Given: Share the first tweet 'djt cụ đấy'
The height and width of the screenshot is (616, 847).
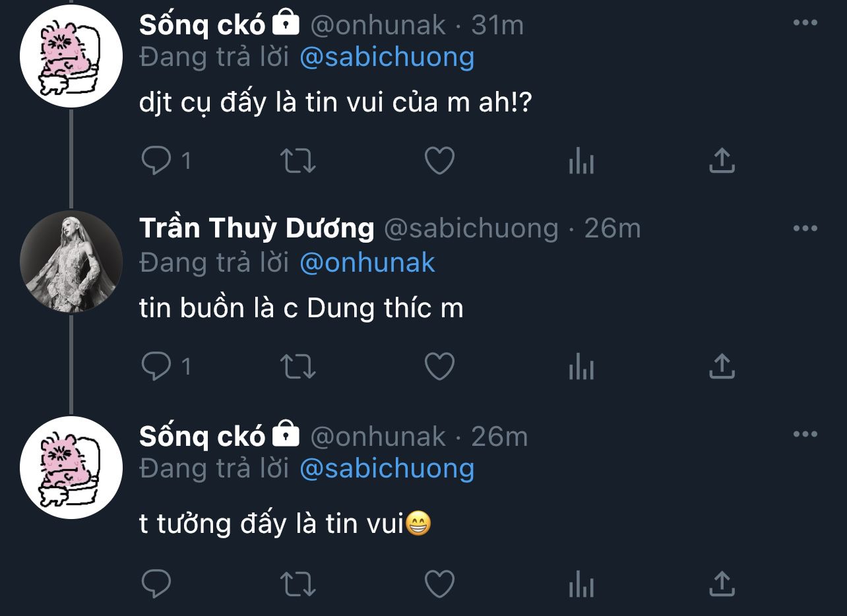Looking at the screenshot, I should click(x=722, y=160).
